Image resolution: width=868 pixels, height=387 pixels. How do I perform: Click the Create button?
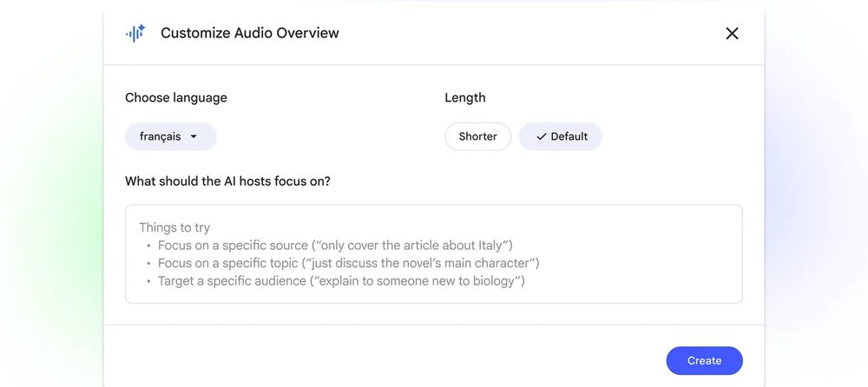tap(704, 360)
